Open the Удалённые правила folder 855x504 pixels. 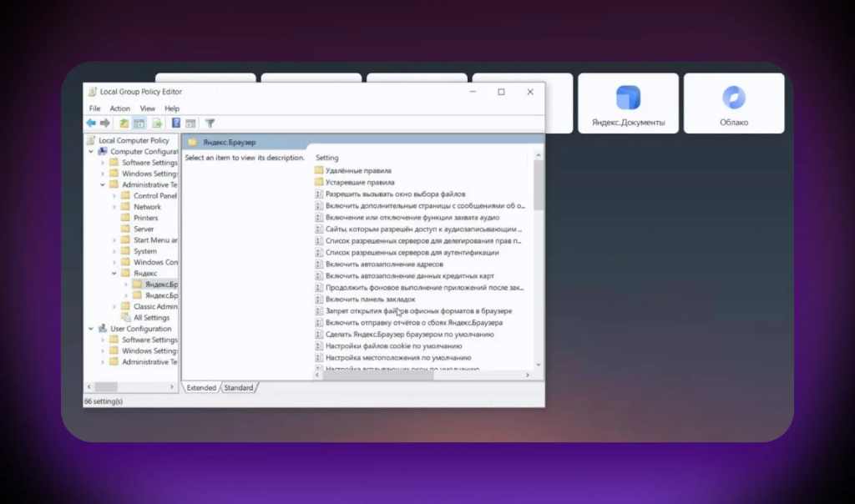[358, 170]
